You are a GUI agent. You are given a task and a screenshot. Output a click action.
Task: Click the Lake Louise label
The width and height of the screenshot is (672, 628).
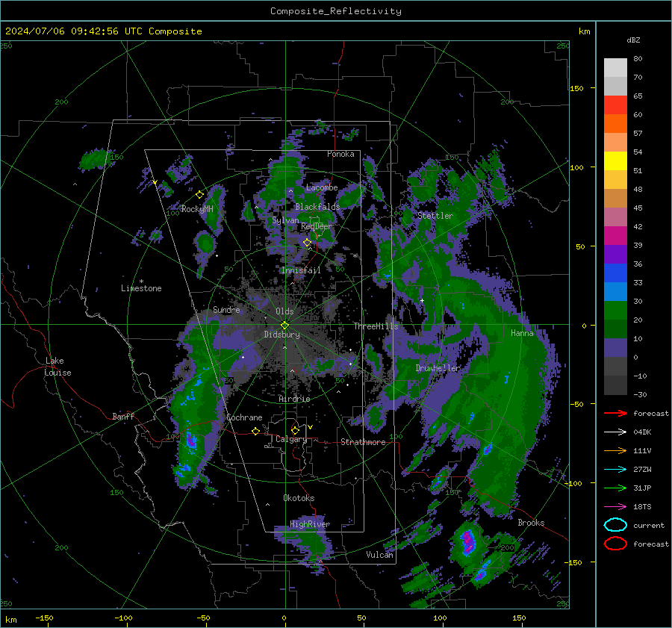click(57, 367)
